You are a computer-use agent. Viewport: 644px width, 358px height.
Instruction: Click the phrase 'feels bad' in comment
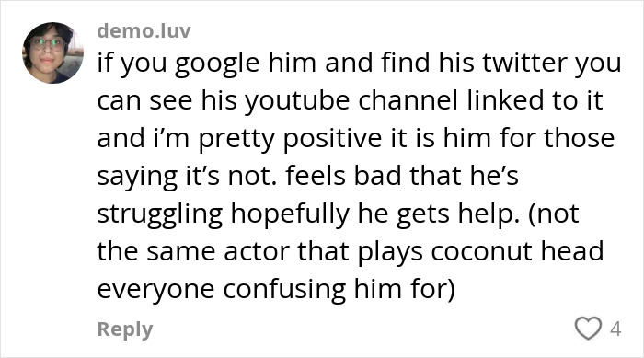(343, 176)
